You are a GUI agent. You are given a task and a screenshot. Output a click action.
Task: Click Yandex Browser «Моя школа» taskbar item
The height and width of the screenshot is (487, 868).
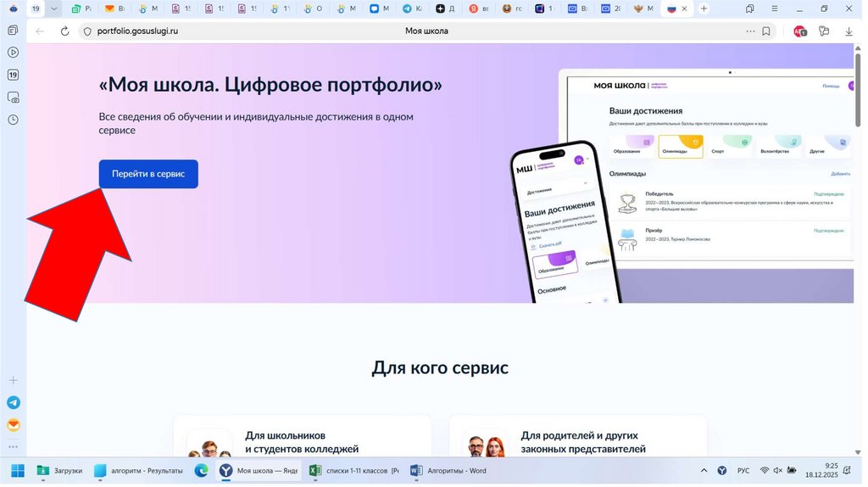(x=259, y=471)
